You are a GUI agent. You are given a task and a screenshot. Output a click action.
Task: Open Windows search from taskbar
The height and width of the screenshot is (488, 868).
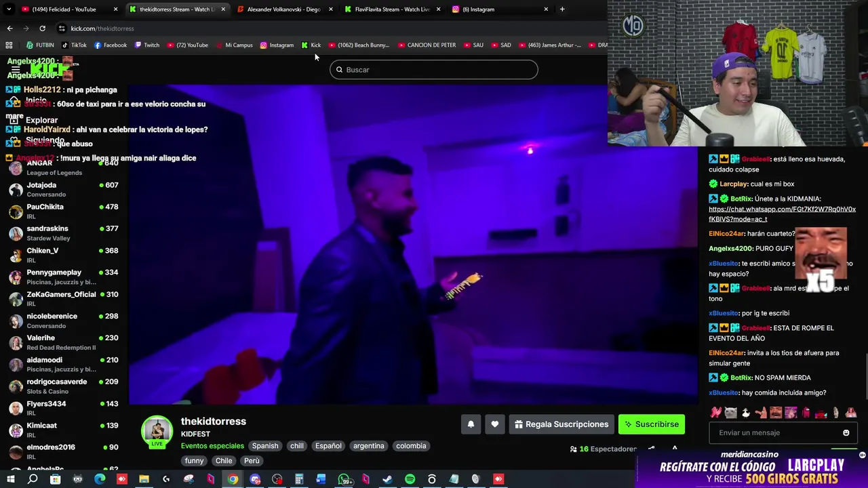pos(33,479)
